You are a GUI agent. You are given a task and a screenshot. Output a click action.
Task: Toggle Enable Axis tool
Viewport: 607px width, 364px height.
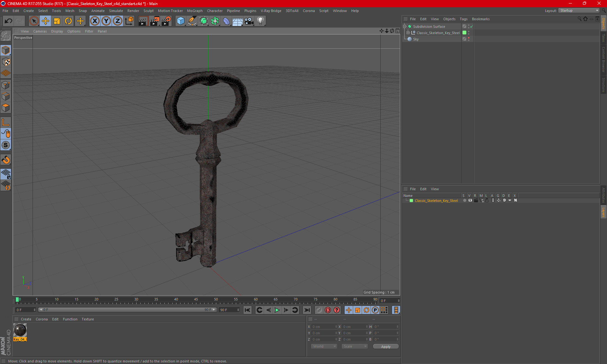pyautogui.click(x=6, y=122)
